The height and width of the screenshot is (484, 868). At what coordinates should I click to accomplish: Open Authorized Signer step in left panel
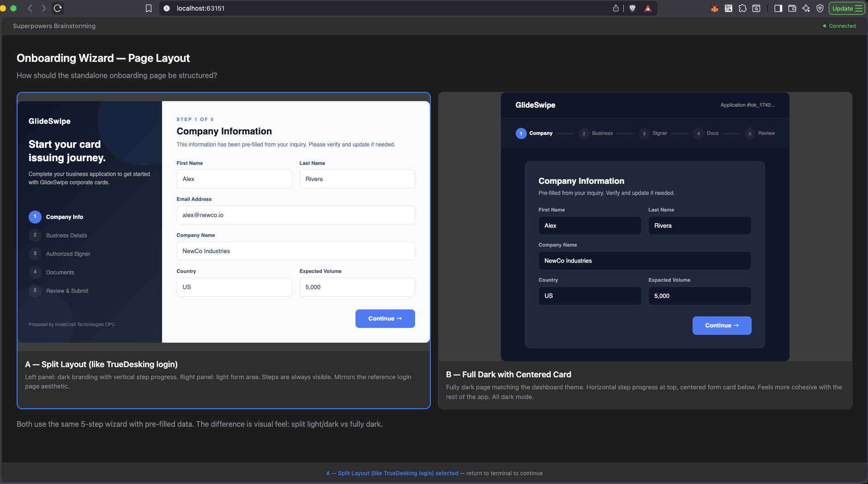[x=68, y=254]
